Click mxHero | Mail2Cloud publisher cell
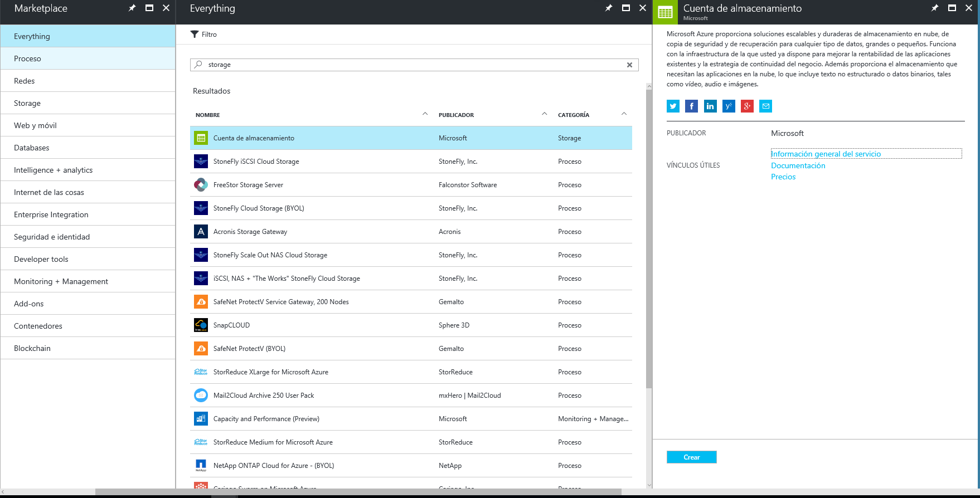Image resolution: width=980 pixels, height=498 pixels. pos(470,396)
